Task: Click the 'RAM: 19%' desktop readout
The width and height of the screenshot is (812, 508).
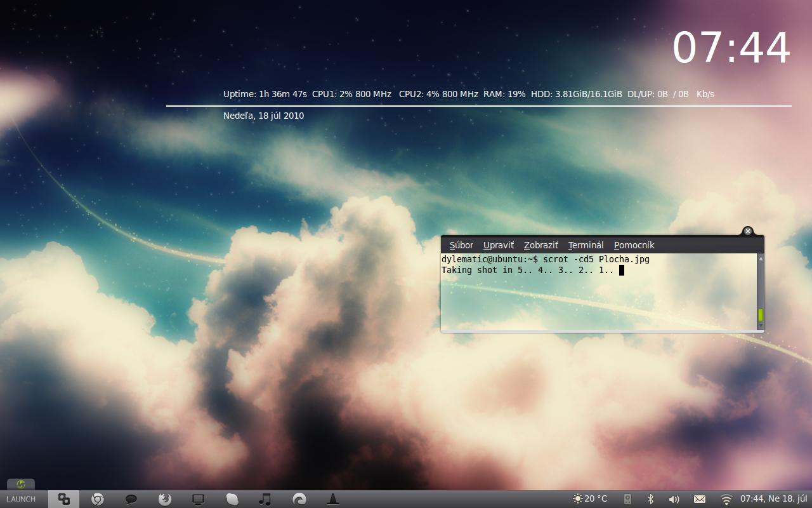Action: tap(504, 94)
